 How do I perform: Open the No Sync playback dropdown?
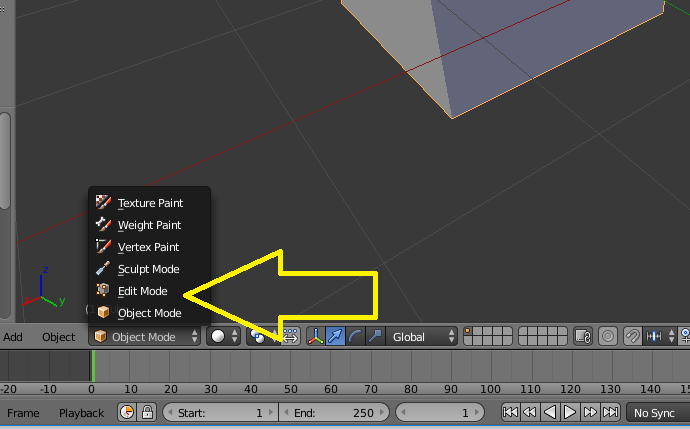[658, 412]
